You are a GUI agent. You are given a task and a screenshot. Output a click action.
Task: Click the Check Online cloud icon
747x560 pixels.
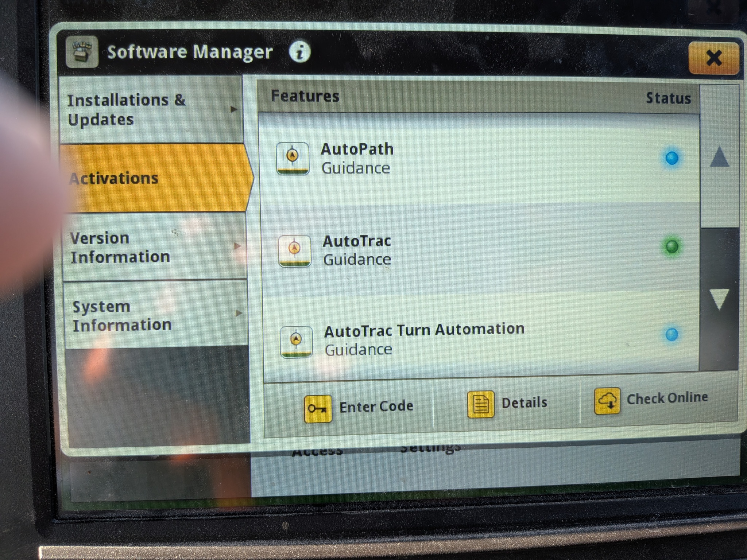click(607, 401)
